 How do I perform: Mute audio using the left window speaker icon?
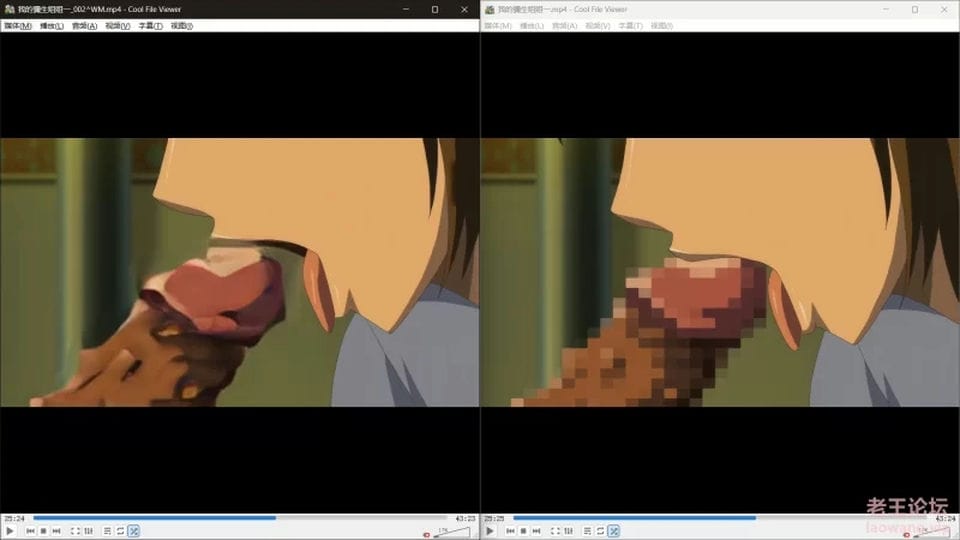[x=427, y=534]
